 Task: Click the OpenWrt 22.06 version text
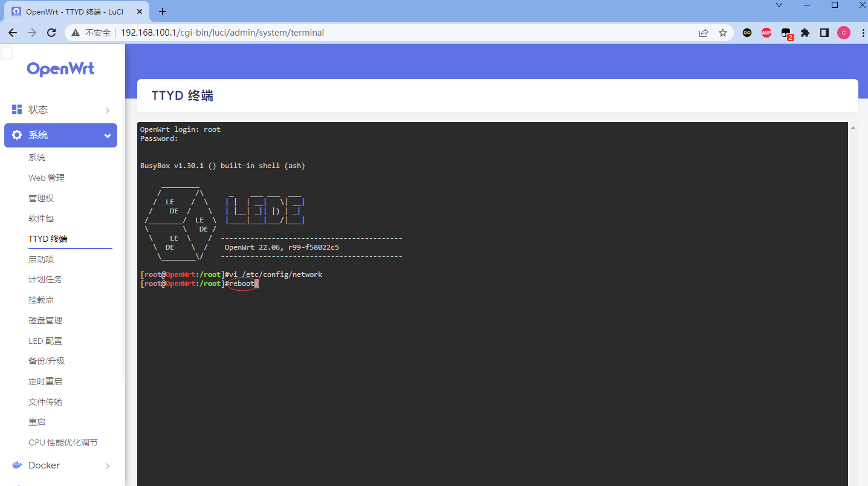point(282,247)
